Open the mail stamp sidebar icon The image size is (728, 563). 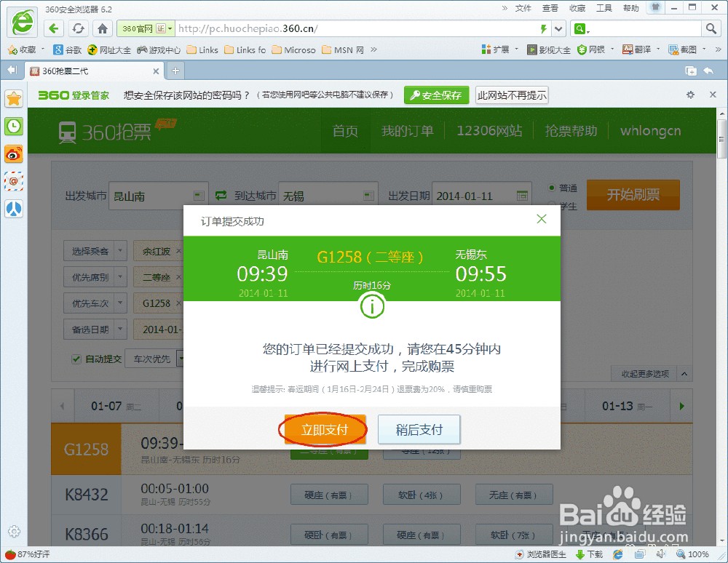[13, 181]
